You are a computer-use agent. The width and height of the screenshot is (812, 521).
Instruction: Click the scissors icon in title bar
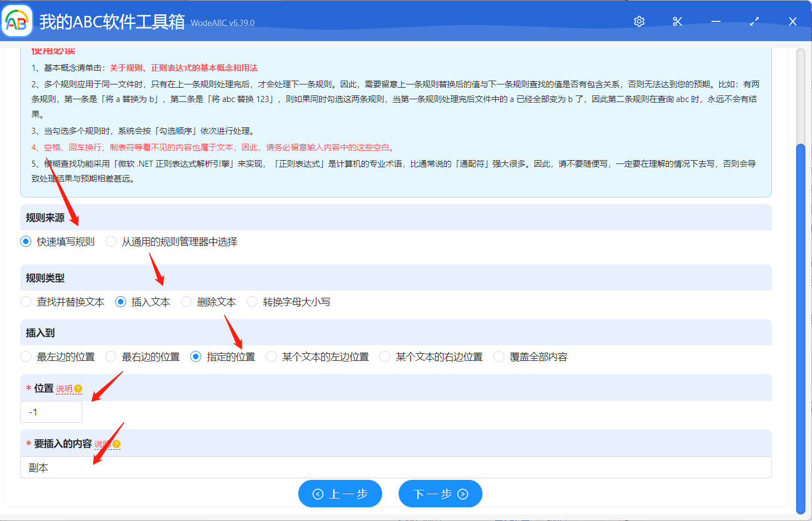pos(677,21)
